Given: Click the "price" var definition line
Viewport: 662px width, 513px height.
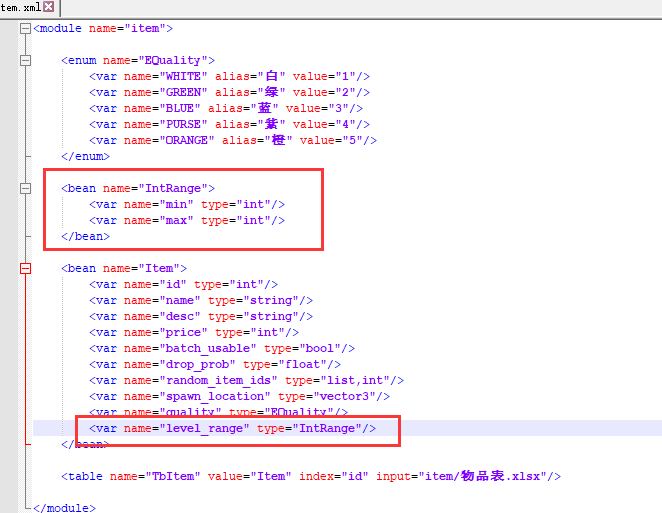Looking at the screenshot, I should pyautogui.click(x=193, y=332).
